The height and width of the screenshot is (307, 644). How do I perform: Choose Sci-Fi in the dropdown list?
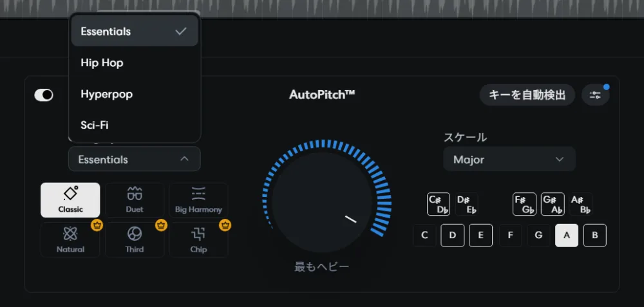click(135, 125)
